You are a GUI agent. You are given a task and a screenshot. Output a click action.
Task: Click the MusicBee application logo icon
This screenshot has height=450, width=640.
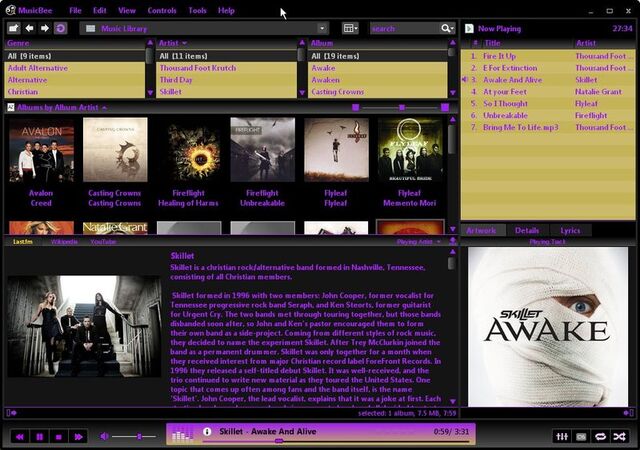click(11, 10)
